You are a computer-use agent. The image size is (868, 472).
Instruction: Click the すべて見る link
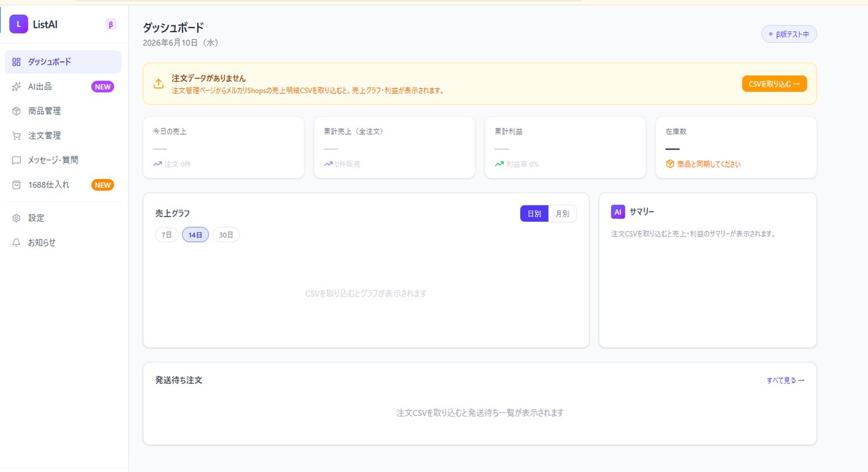(785, 380)
